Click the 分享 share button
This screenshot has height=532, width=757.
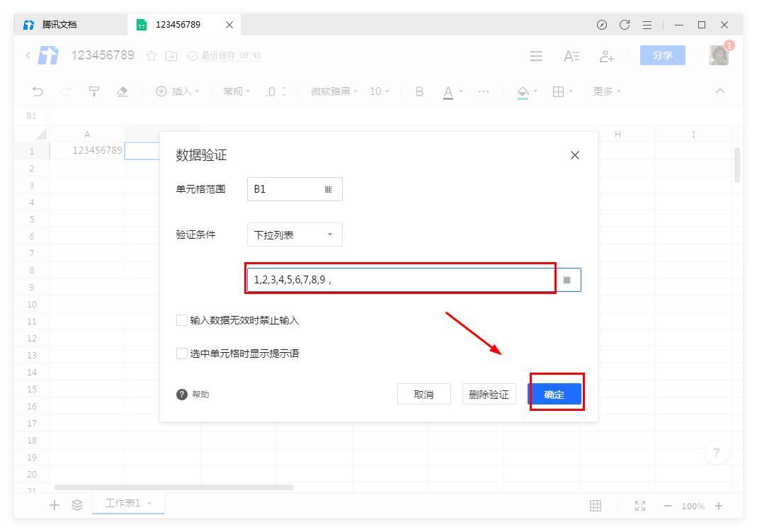tap(662, 55)
